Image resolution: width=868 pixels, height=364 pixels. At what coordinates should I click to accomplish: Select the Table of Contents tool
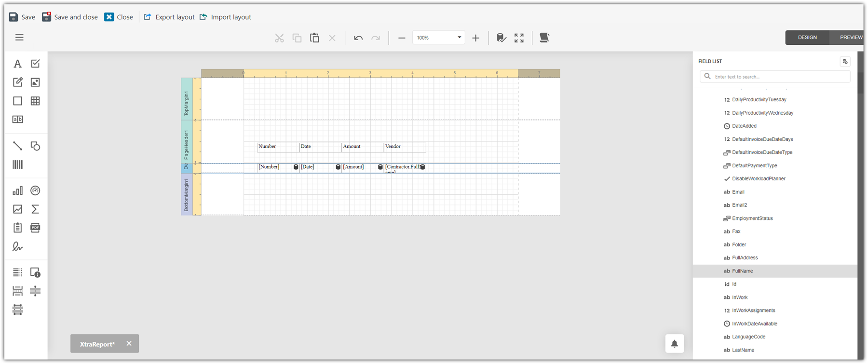coord(17,272)
